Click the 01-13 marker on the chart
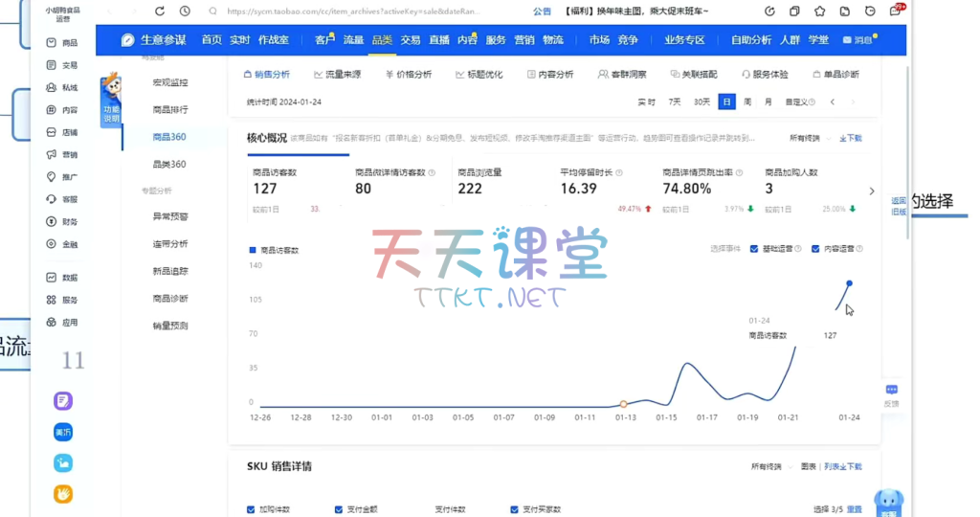Image resolution: width=980 pixels, height=517 pixels. pos(624,404)
